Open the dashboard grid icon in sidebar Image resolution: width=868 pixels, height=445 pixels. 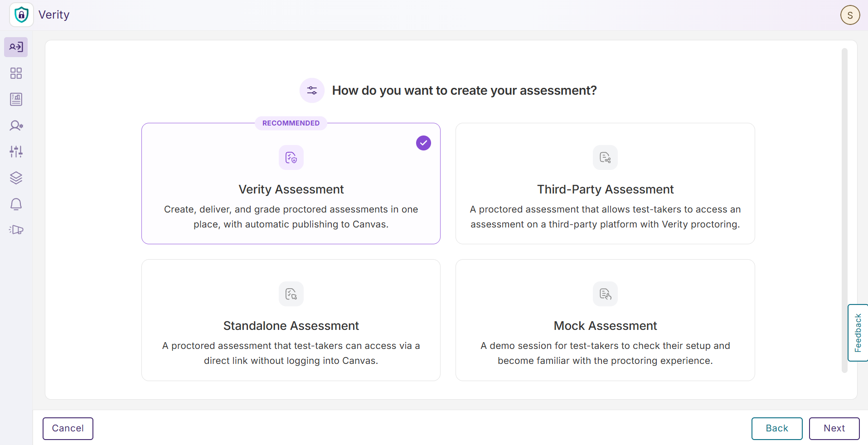click(x=16, y=73)
